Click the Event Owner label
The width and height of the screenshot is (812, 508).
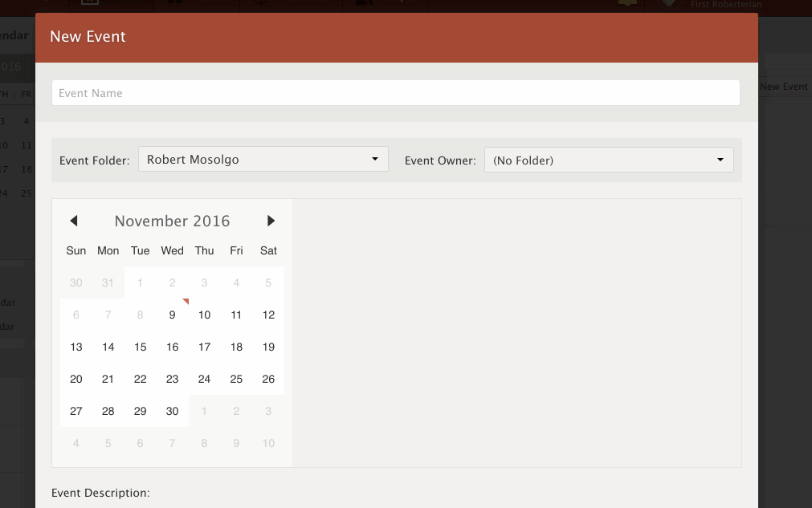(x=440, y=161)
